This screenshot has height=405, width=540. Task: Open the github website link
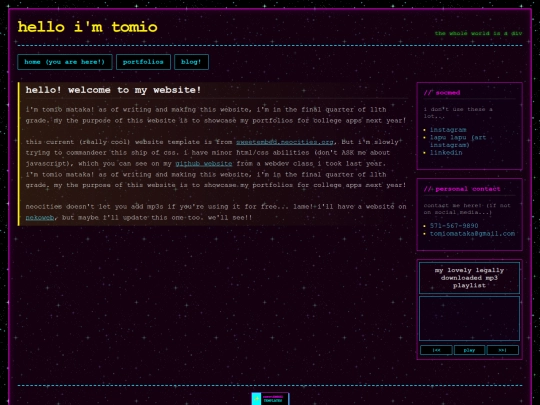[204, 164]
